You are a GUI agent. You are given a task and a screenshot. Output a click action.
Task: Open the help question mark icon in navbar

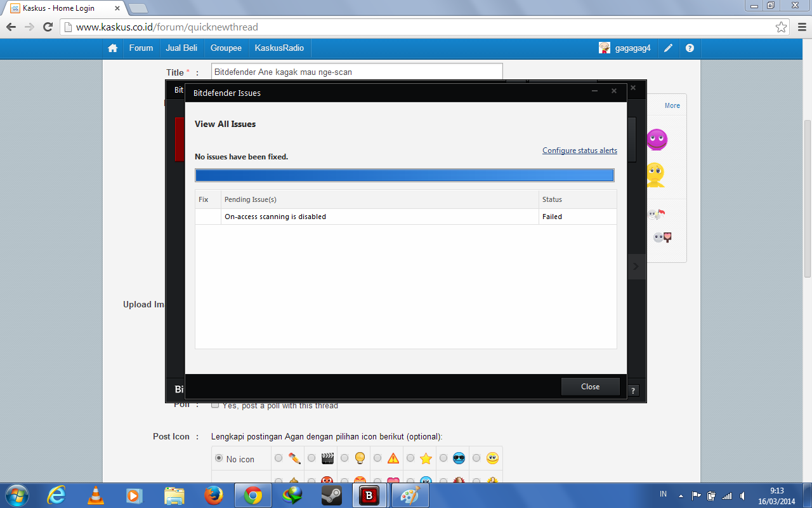coord(690,48)
